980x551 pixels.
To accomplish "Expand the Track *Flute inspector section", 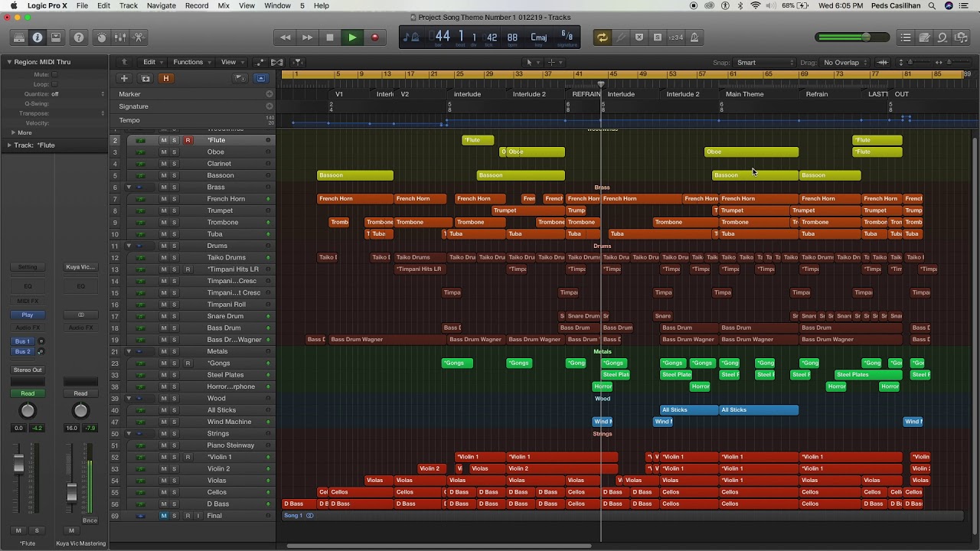I will tap(9, 145).
